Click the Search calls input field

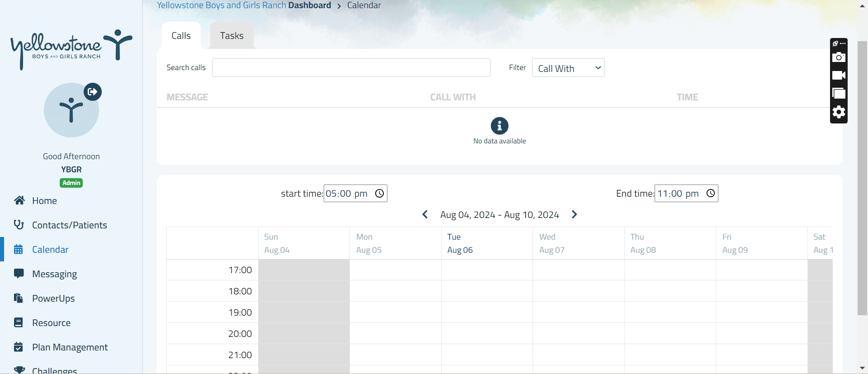351,68
